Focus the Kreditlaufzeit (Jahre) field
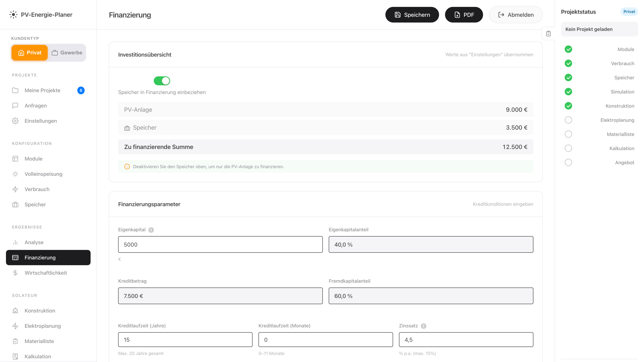Screen dimensions: 644x362 185,340
